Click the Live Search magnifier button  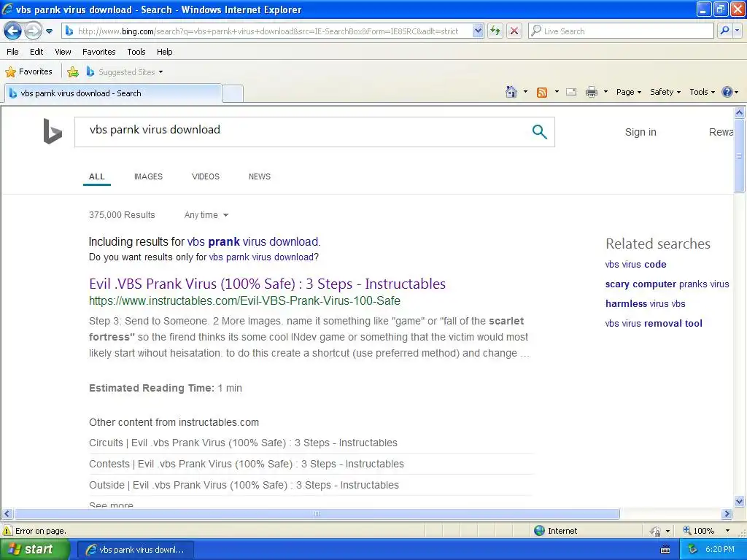click(724, 31)
